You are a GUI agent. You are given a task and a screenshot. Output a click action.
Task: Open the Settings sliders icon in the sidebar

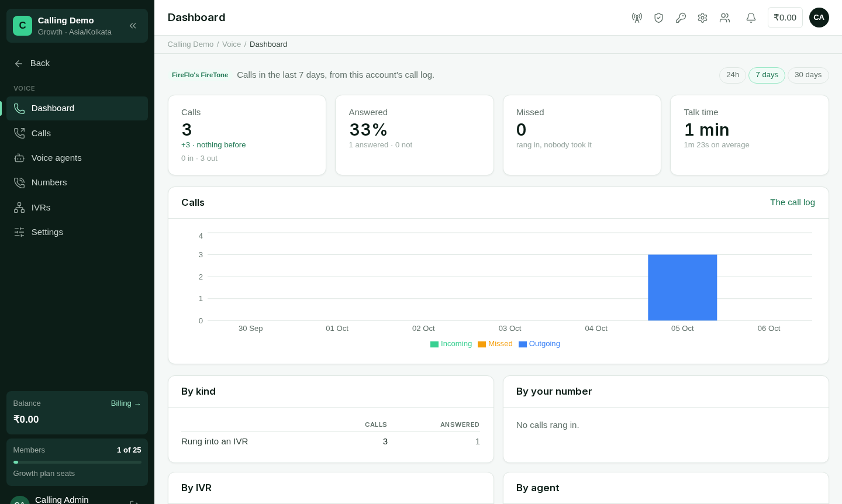[19, 232]
